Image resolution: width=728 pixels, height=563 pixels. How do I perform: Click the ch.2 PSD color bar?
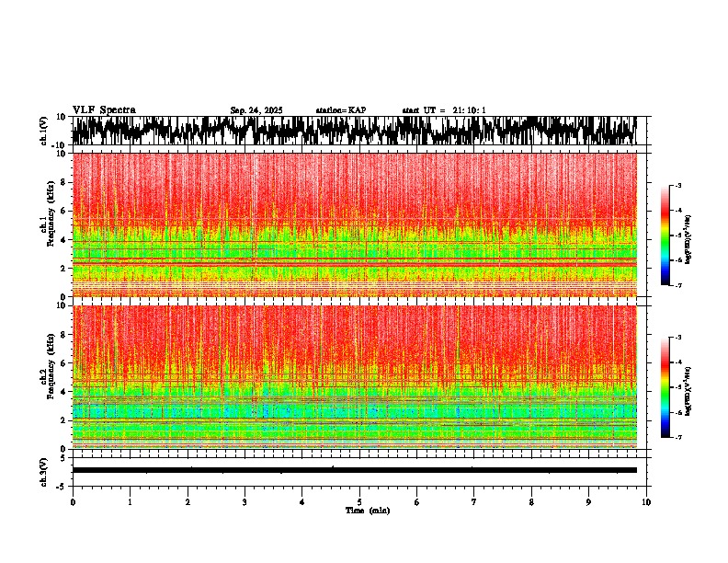(665, 387)
